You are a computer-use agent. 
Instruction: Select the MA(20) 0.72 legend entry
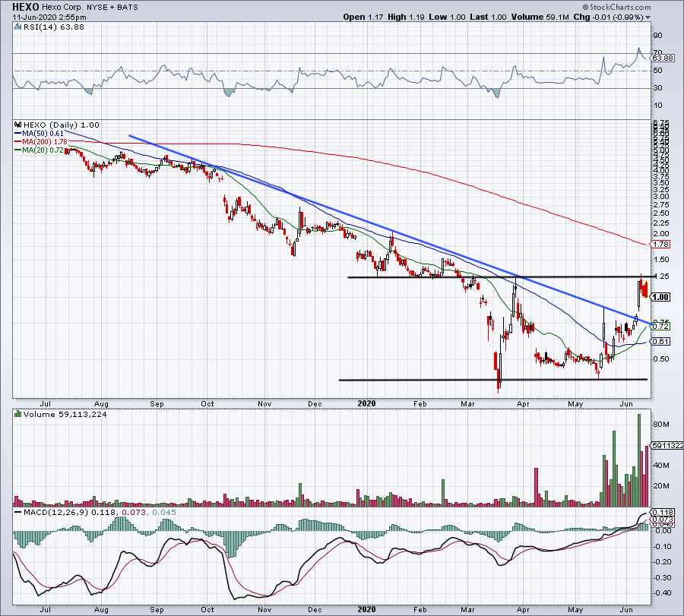[x=40, y=150]
